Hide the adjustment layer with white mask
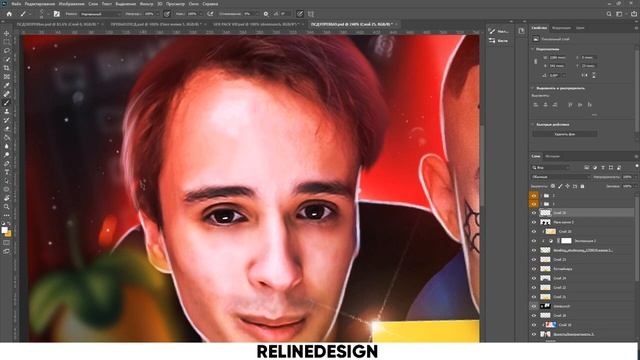Viewport: 640px width, 360px height. click(x=534, y=241)
